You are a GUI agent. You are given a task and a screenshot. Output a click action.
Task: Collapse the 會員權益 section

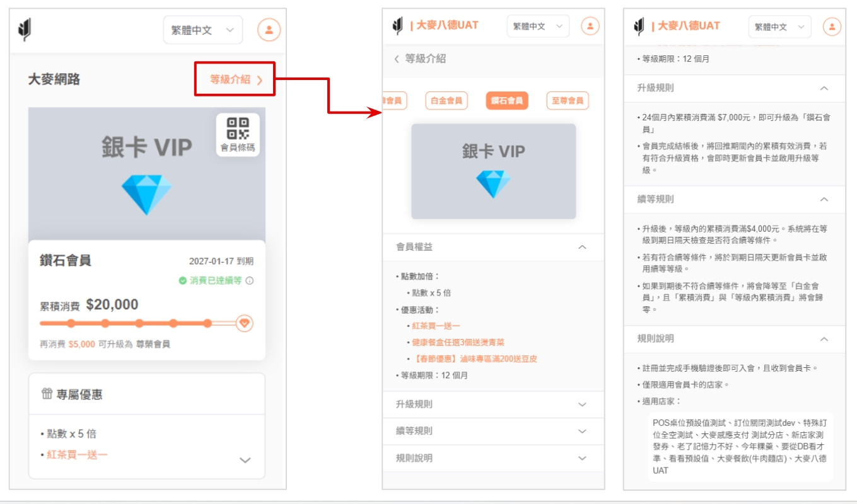582,248
